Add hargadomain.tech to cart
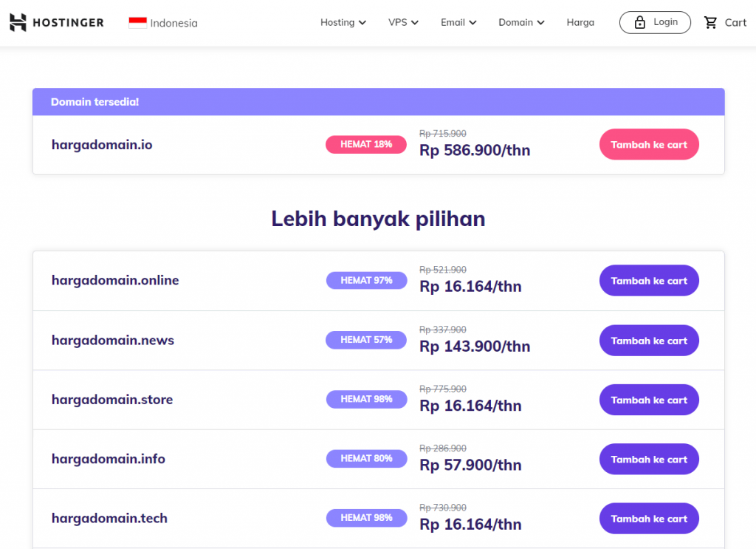756x549 pixels. (x=649, y=519)
